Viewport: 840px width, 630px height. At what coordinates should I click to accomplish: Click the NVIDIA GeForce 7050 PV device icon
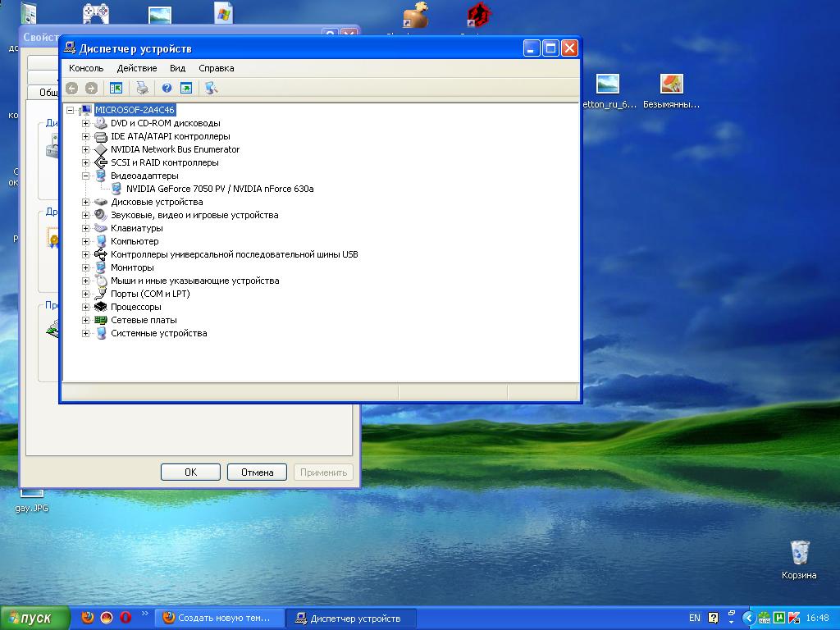116,189
